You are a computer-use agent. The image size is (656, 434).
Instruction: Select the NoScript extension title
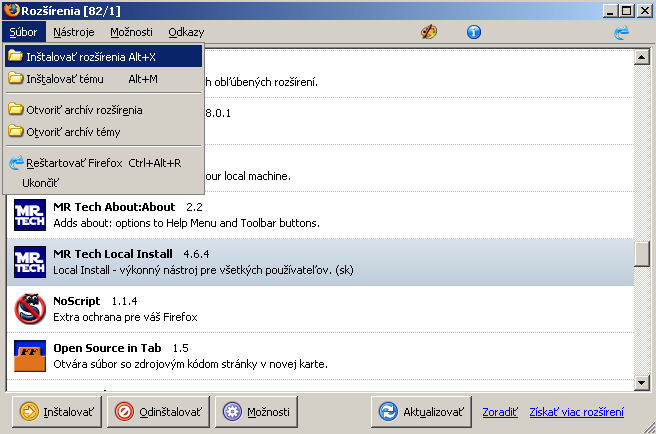click(77, 301)
